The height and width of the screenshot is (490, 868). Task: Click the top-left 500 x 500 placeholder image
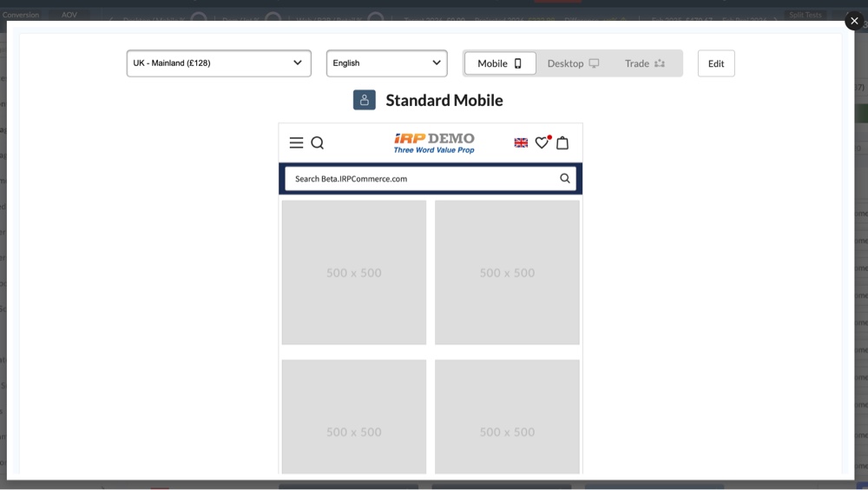(354, 272)
